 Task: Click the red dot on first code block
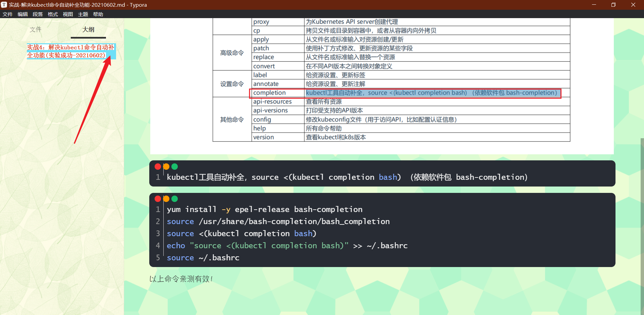pyautogui.click(x=158, y=166)
